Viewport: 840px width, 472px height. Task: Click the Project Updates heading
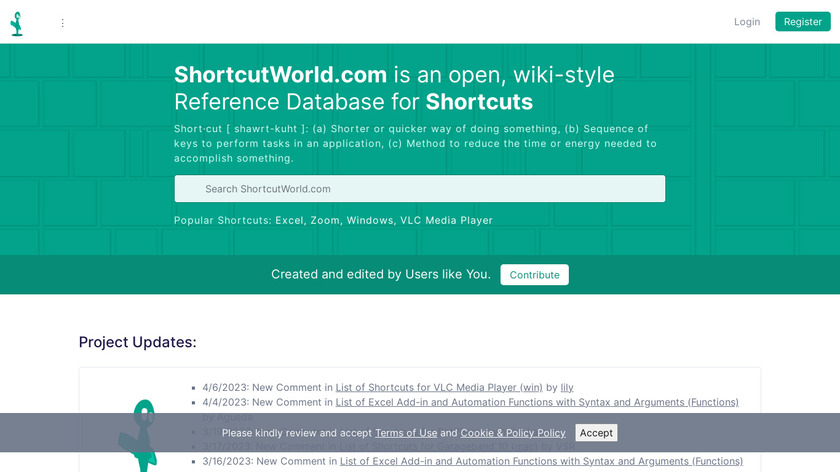point(138,342)
